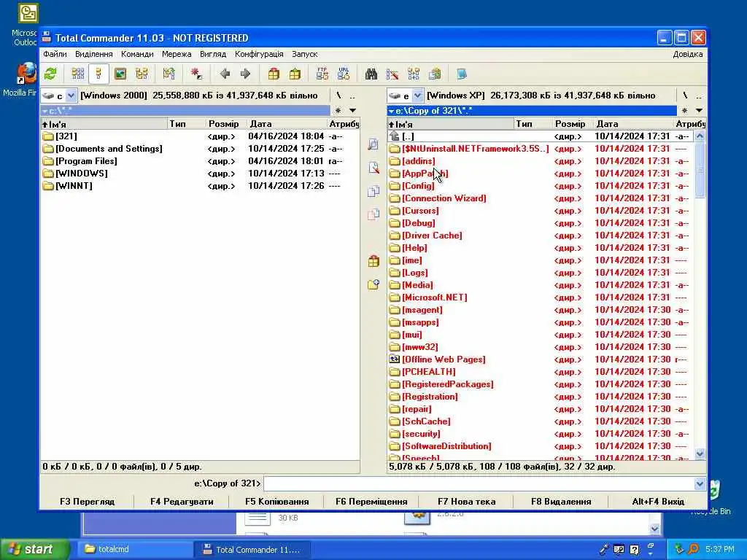Open the Виділення menu
The width and height of the screenshot is (747, 560).
pos(94,54)
